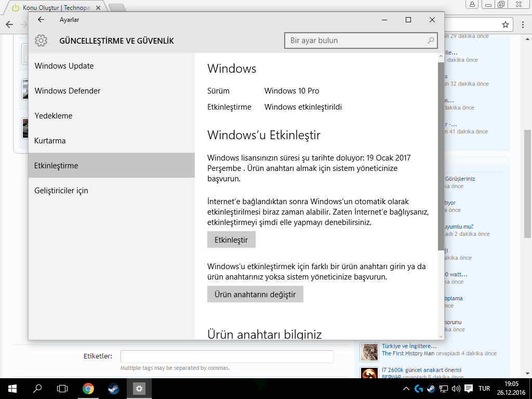Image resolution: width=532 pixels, height=399 pixels.
Task: Close the 'Konu Oluştur' Chrome tab
Action: [x=98, y=7]
